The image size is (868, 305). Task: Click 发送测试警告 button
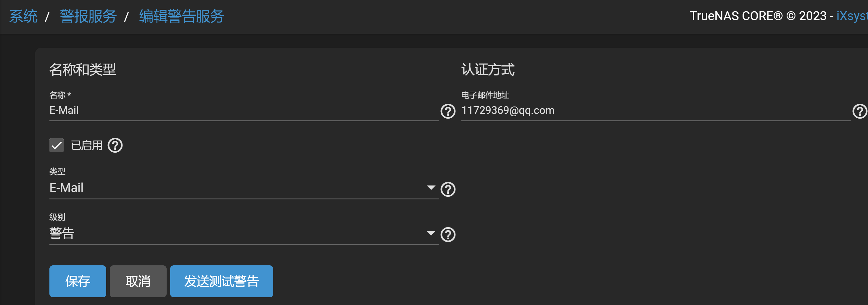tap(221, 281)
